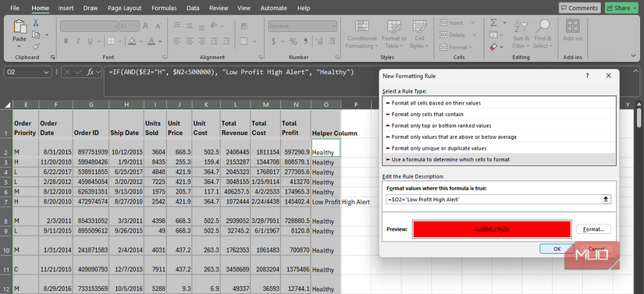Click Insert in the Cells group

[x=457, y=23]
